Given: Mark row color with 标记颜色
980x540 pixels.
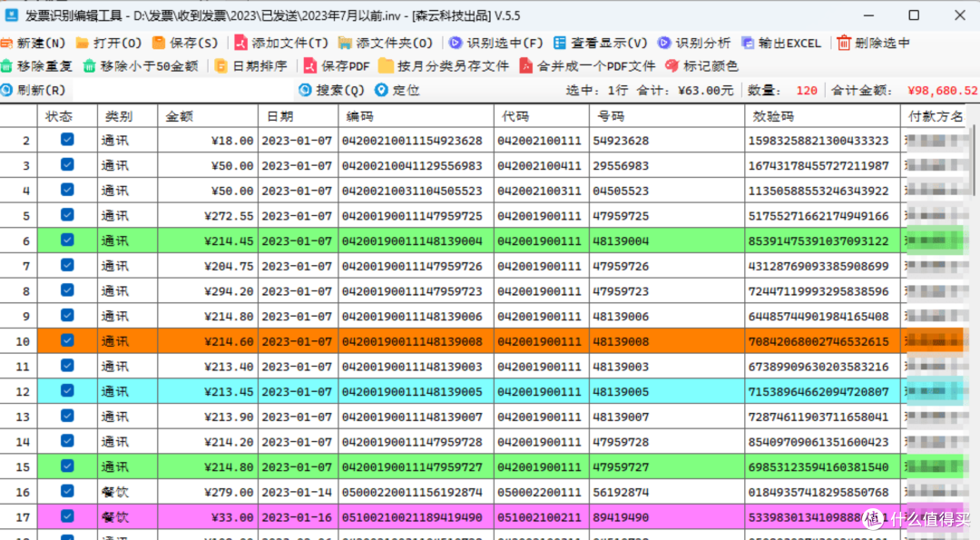Looking at the screenshot, I should pyautogui.click(x=701, y=66).
